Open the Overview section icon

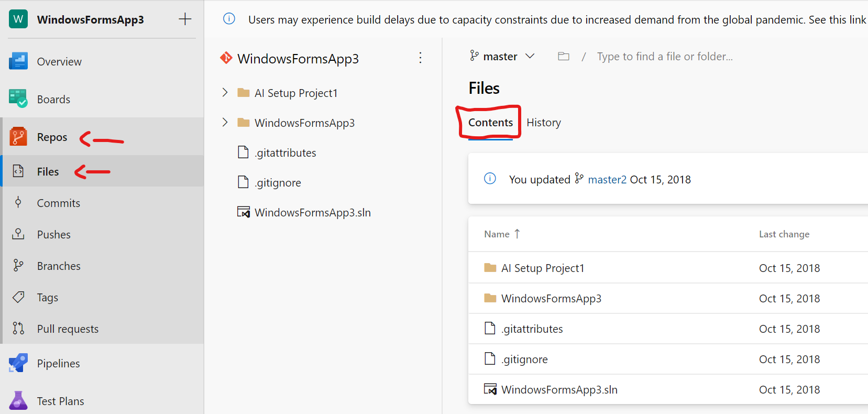[18, 61]
